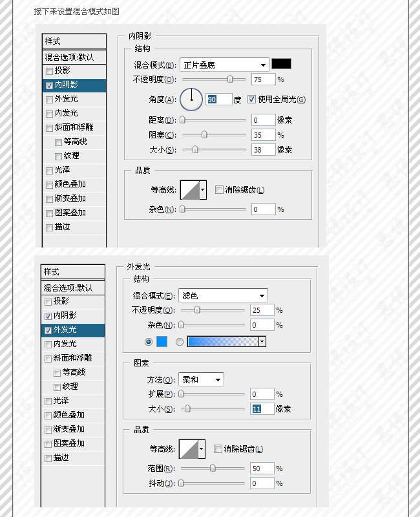The image size is (420, 517).
Task: Click the 范围 slider handle
Action: tap(213, 468)
